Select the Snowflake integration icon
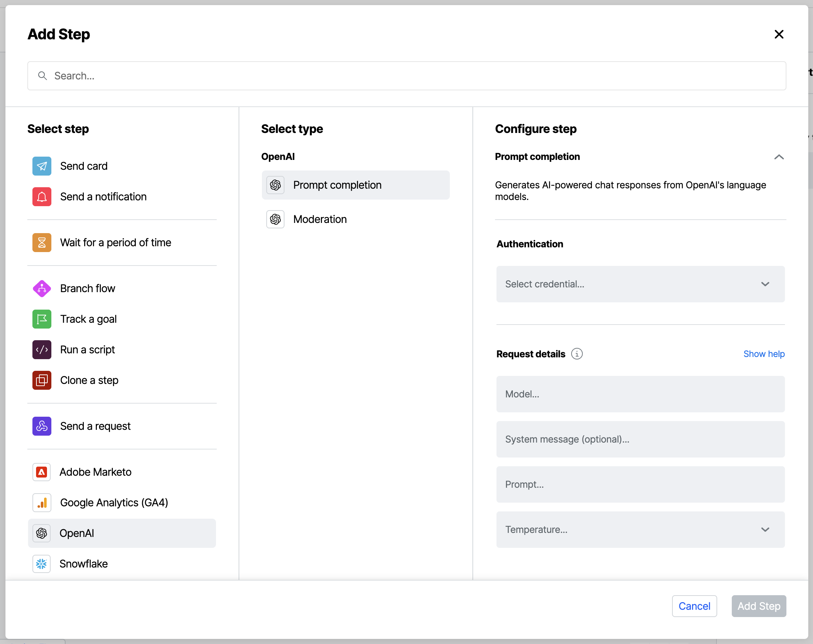 click(42, 564)
